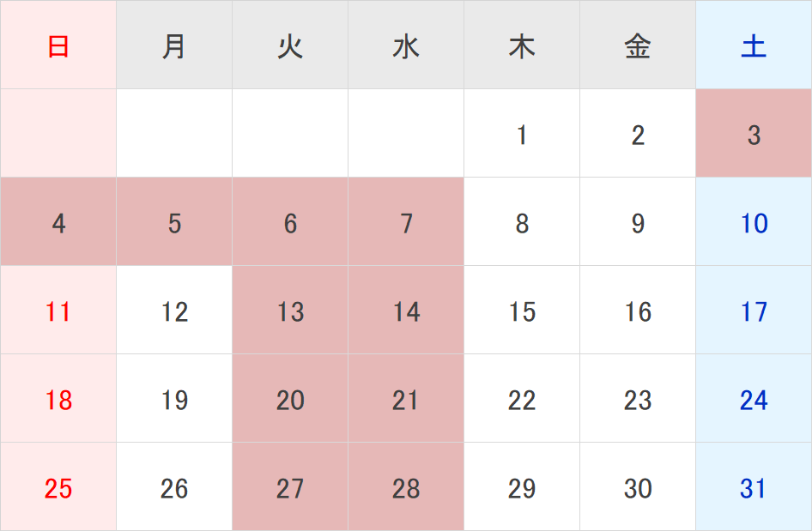
Task: Click the highlighted date 28
Action: coord(406,487)
